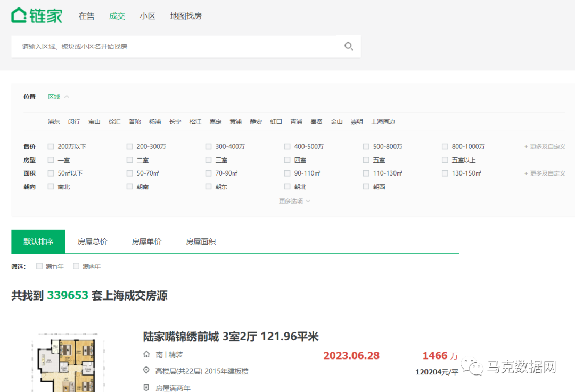Switch to the 房屋总价 sorting tab

coord(92,241)
